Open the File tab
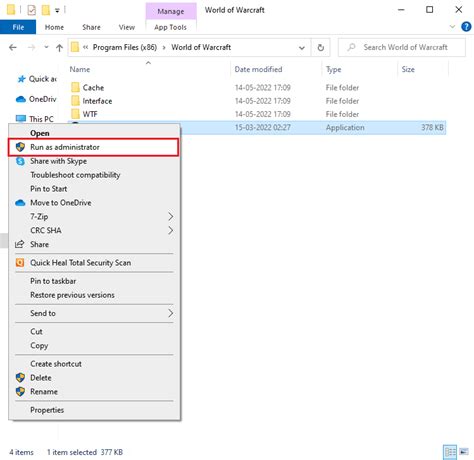 [18, 27]
